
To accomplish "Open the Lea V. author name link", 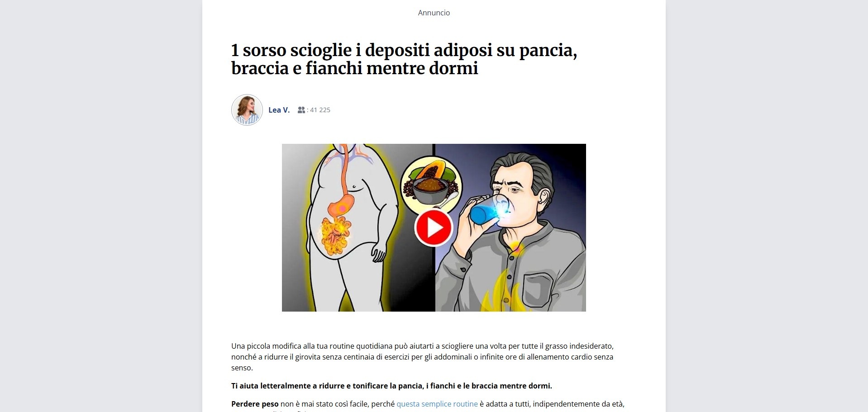I will coord(279,110).
